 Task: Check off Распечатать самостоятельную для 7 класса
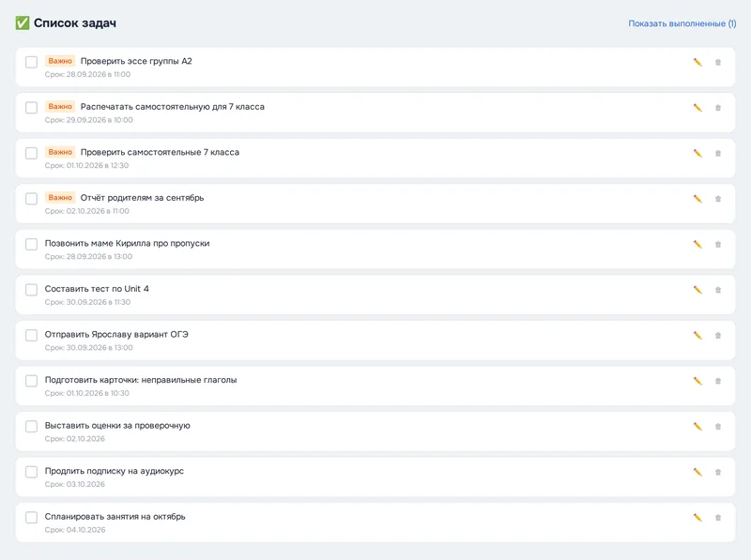[x=31, y=108]
